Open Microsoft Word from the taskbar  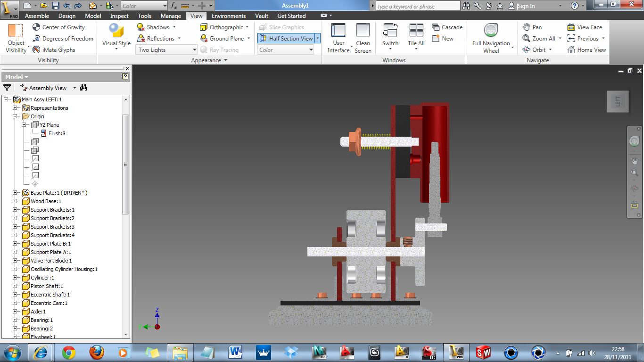point(235,352)
